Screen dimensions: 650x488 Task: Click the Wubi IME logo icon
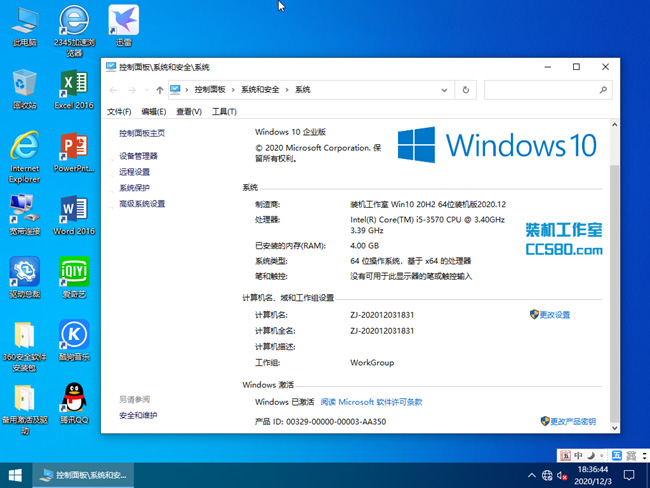point(565,456)
